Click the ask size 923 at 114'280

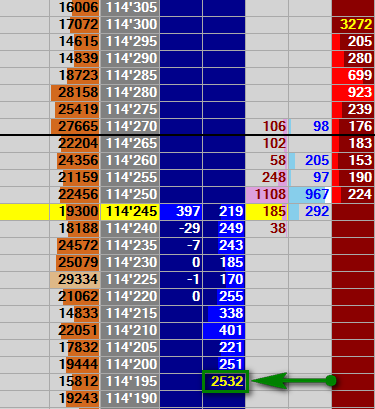[x=354, y=92]
